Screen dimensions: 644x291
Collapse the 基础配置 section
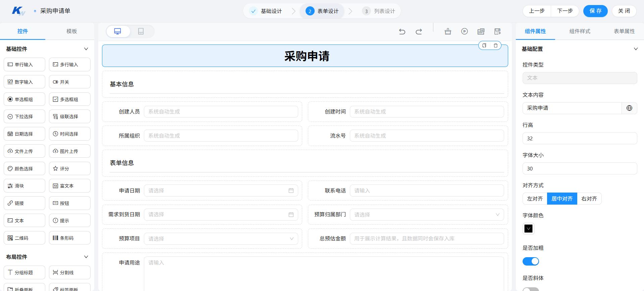(x=636, y=49)
